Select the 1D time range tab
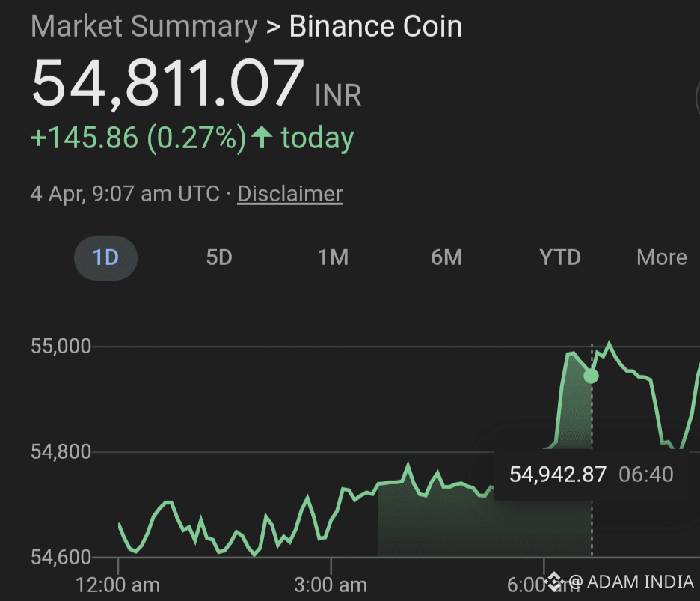This screenshot has height=601, width=700. click(105, 257)
